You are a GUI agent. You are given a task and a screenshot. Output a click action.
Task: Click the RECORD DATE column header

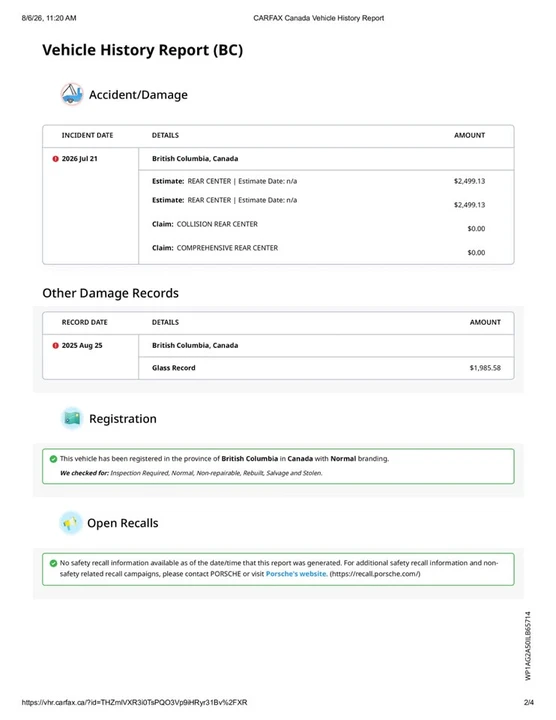click(x=84, y=322)
